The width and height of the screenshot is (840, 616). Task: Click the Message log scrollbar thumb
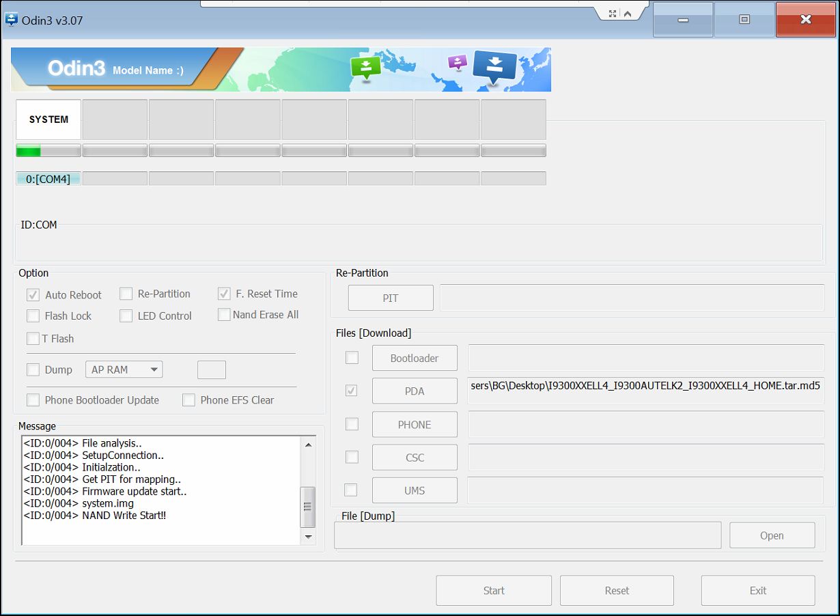pyautogui.click(x=309, y=507)
